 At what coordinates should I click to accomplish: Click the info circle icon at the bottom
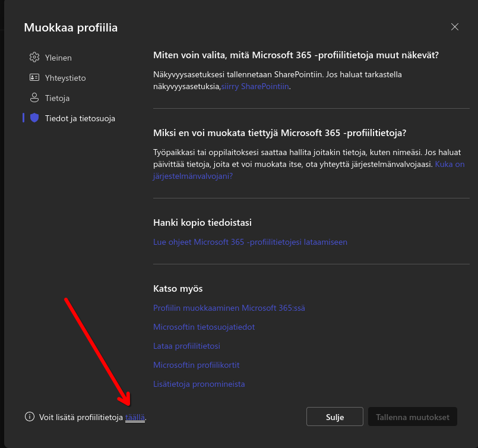pyautogui.click(x=30, y=417)
